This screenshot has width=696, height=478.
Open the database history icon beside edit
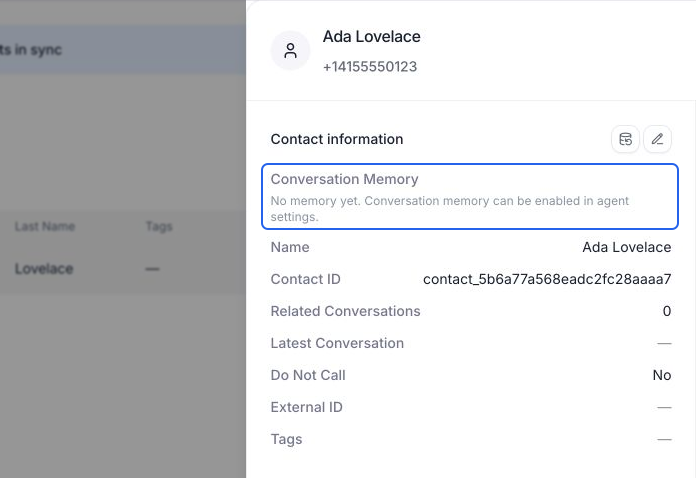coord(625,139)
